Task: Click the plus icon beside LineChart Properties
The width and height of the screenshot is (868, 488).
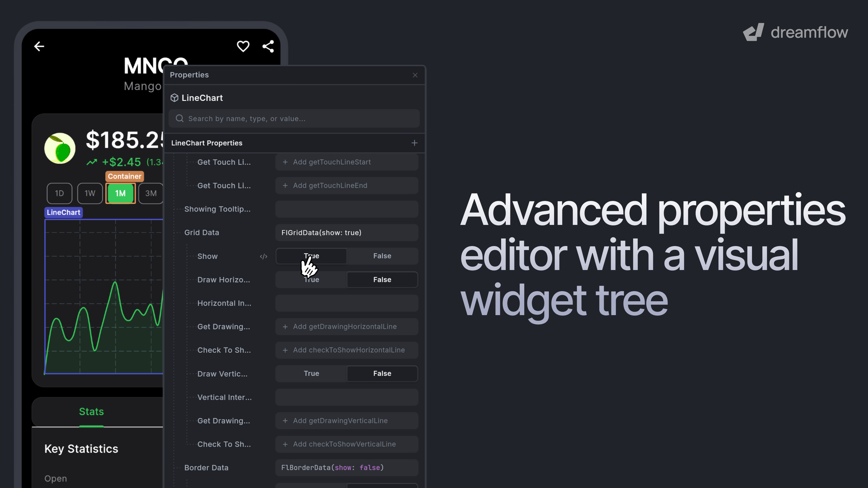Action: [x=414, y=143]
